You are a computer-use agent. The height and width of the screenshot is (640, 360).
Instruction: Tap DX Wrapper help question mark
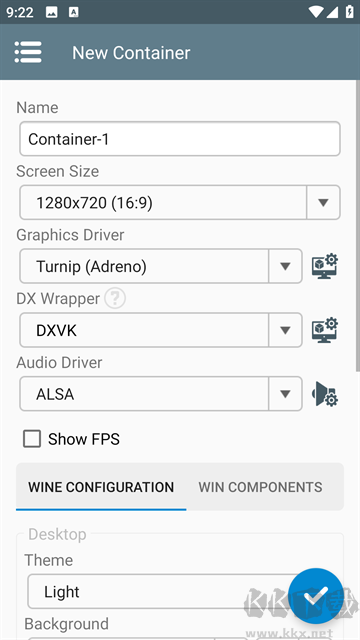click(x=115, y=299)
